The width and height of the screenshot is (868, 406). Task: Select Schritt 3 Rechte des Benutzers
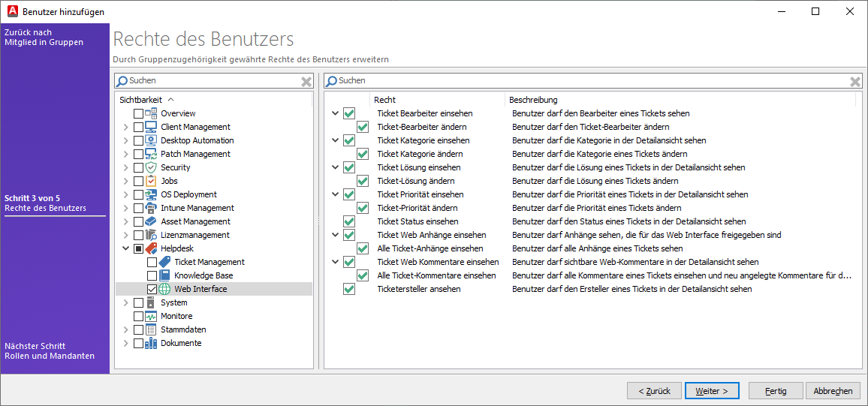[x=45, y=203]
